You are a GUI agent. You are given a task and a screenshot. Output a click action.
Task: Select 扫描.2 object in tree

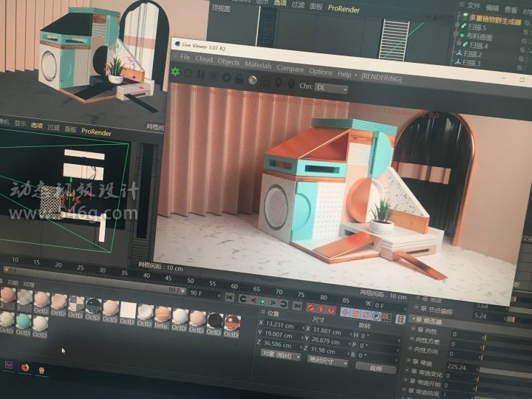pos(473,54)
